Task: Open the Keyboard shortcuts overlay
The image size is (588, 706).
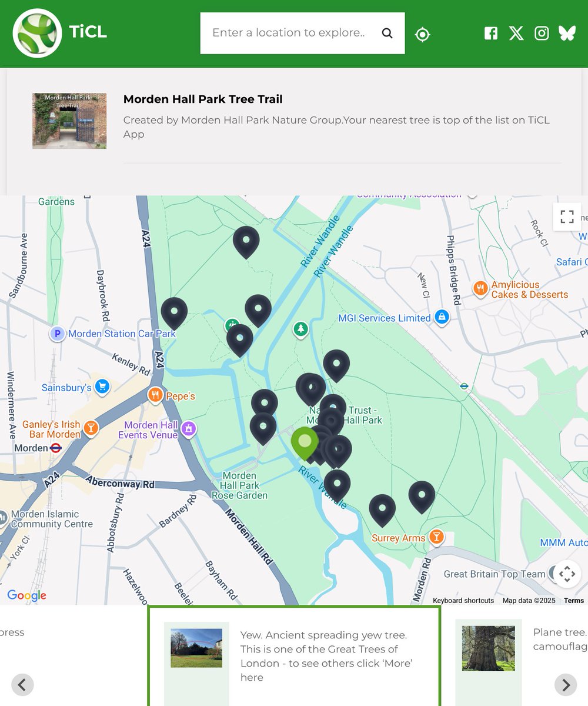Action: (x=463, y=601)
